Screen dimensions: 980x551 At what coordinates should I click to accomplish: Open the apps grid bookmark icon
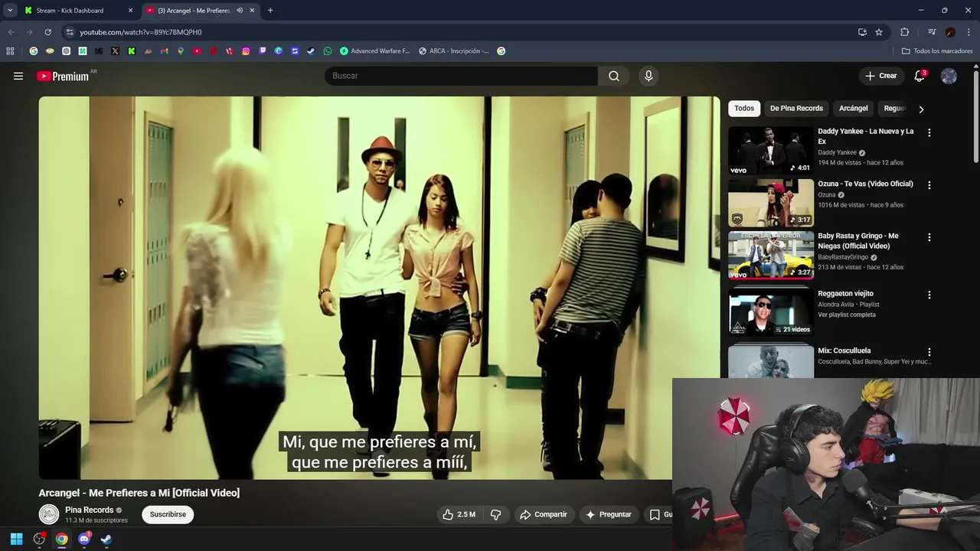(10, 51)
